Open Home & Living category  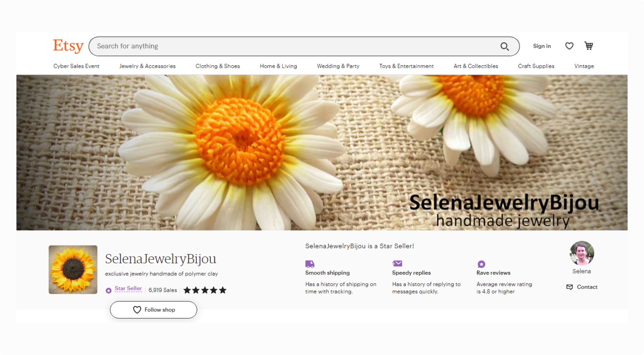coord(279,66)
